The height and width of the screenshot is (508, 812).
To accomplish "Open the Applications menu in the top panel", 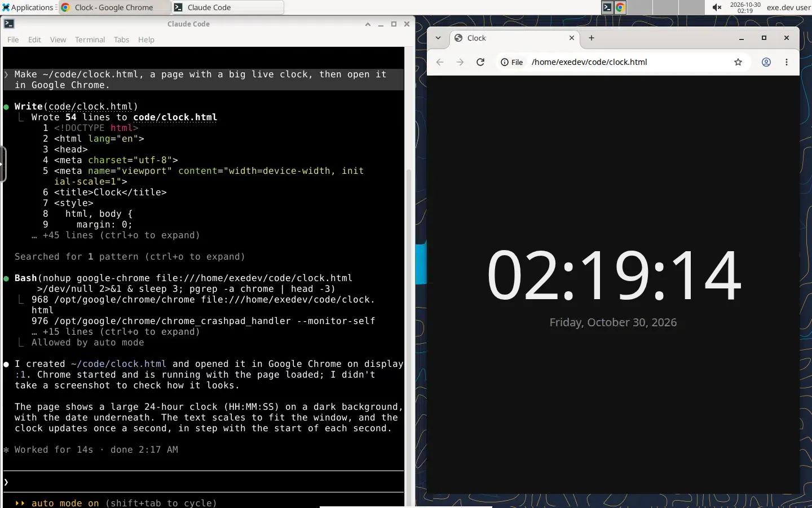I will point(28,7).
